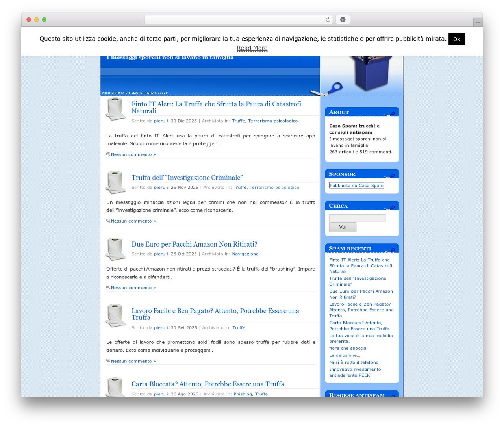The height and width of the screenshot is (427, 504).
Task: Open sidebar link 'Mi si è rotto il telefono'
Action: point(354,362)
